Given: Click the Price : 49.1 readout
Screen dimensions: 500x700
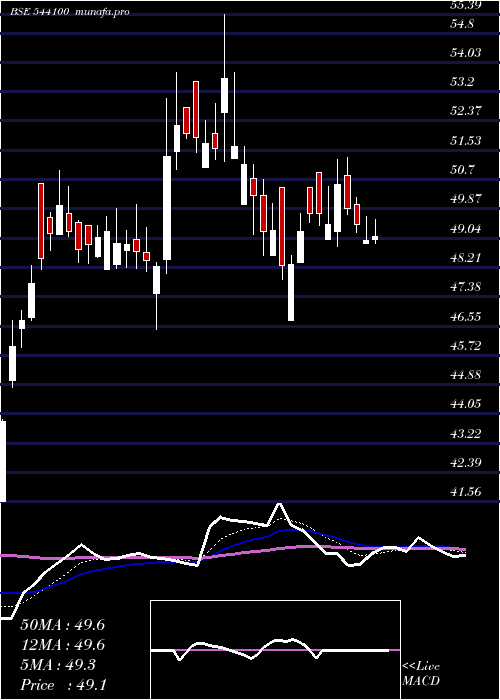Looking at the screenshot, I should click(63, 685).
